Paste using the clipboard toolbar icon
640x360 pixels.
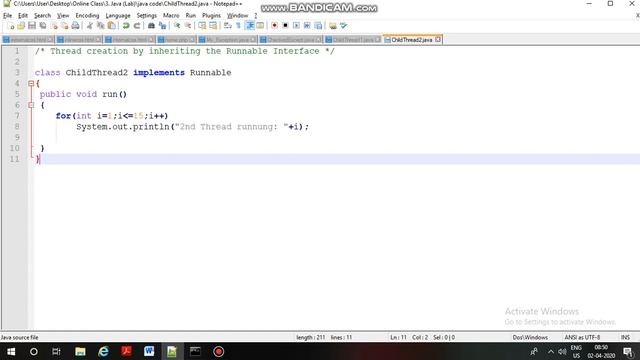(111, 26)
